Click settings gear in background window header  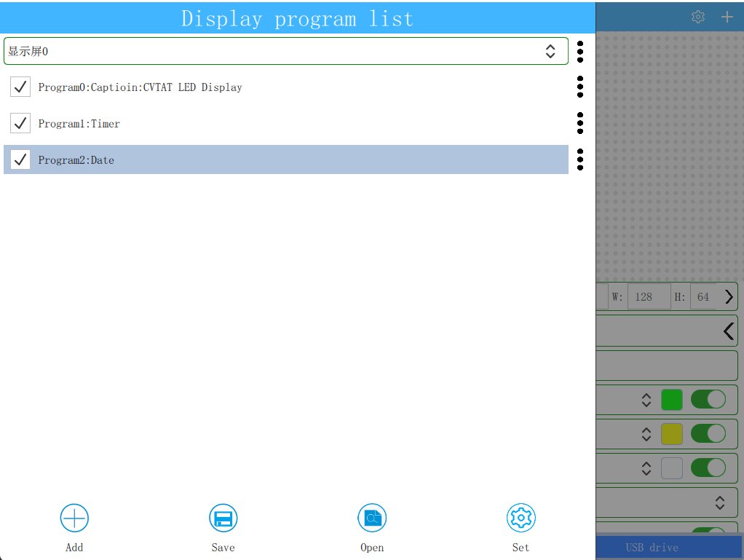[698, 17]
